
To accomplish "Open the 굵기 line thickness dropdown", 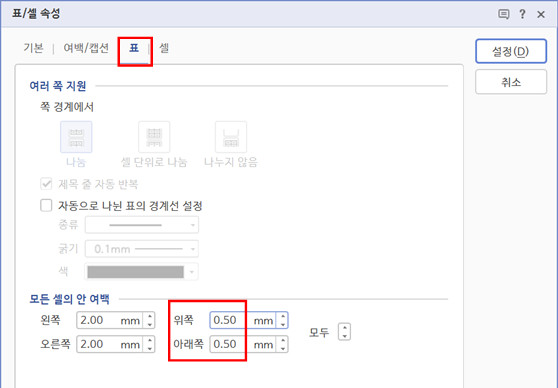I will coord(142,249).
